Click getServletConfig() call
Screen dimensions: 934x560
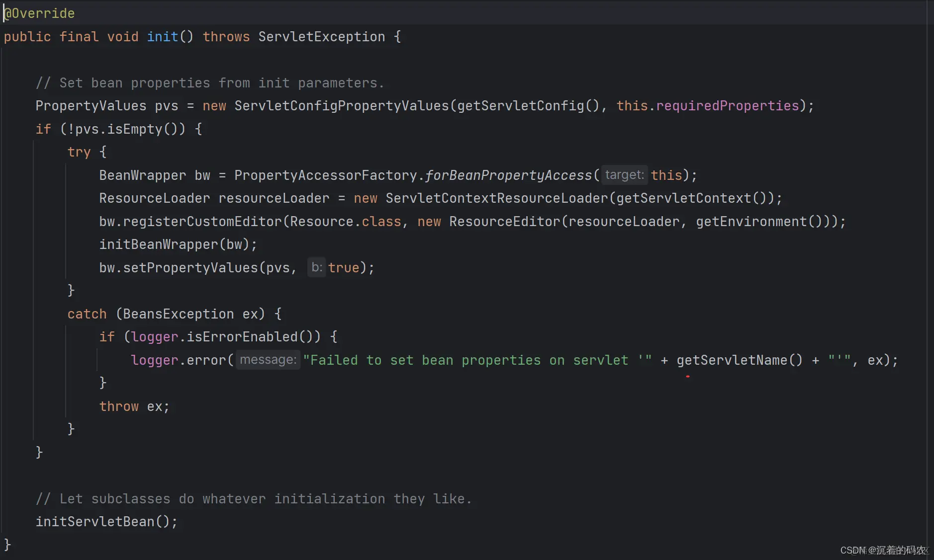(528, 106)
